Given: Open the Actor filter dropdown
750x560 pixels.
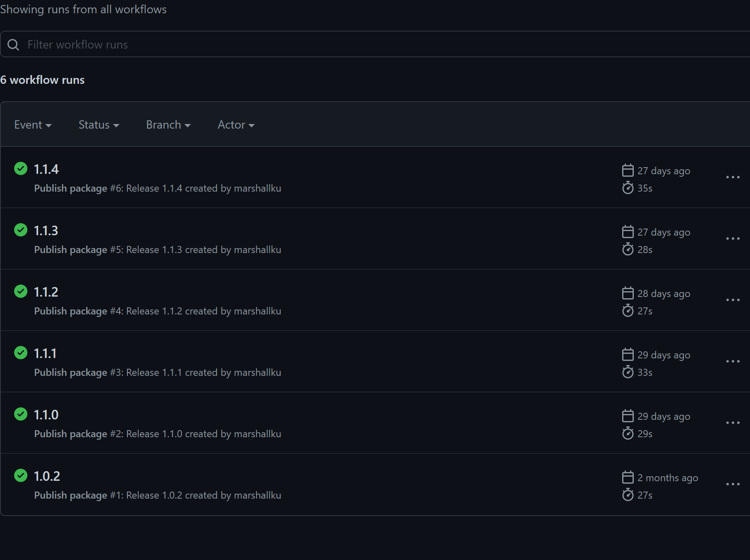Looking at the screenshot, I should [236, 125].
